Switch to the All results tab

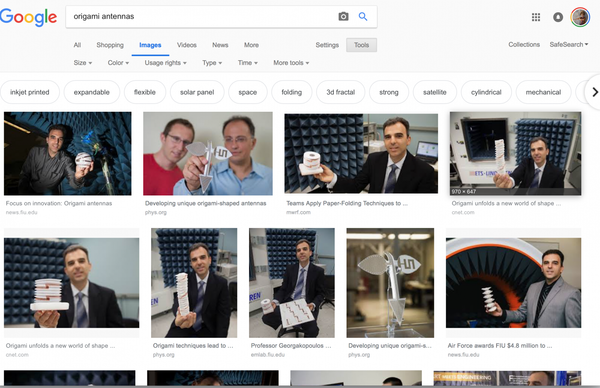pos(77,45)
